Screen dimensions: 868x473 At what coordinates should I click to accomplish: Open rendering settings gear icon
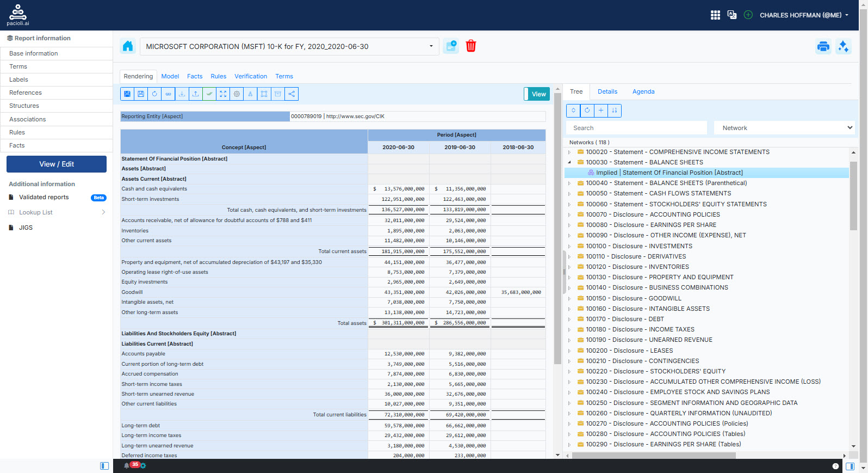pyautogui.click(x=237, y=94)
